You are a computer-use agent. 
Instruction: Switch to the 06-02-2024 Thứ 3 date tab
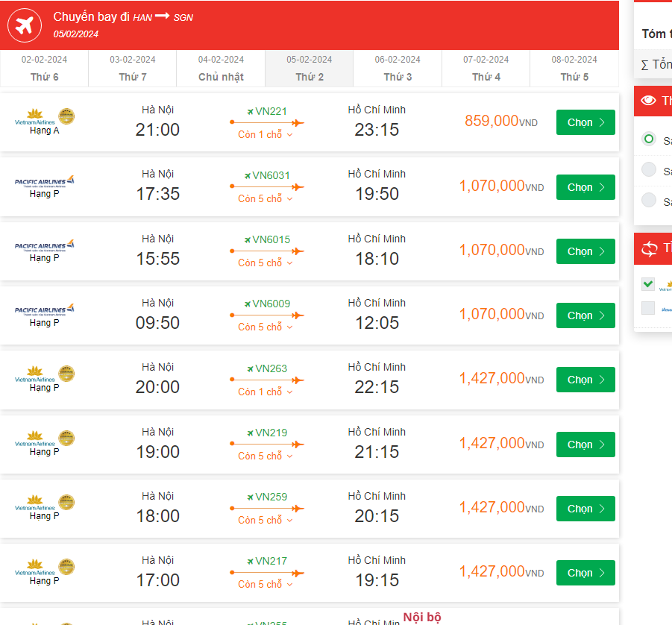[x=398, y=68]
